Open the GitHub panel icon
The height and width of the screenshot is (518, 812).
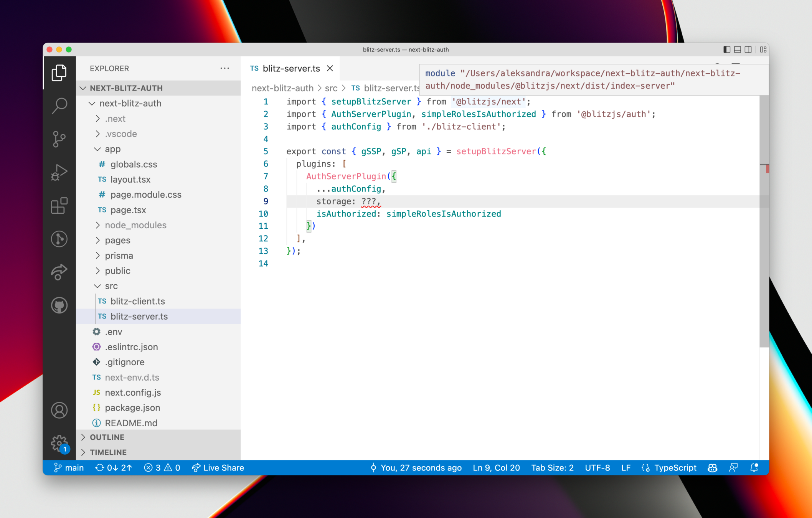[59, 305]
